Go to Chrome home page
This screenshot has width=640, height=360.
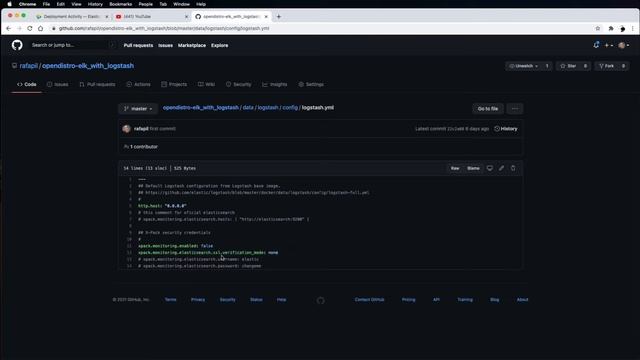pyautogui.click(x=40, y=28)
